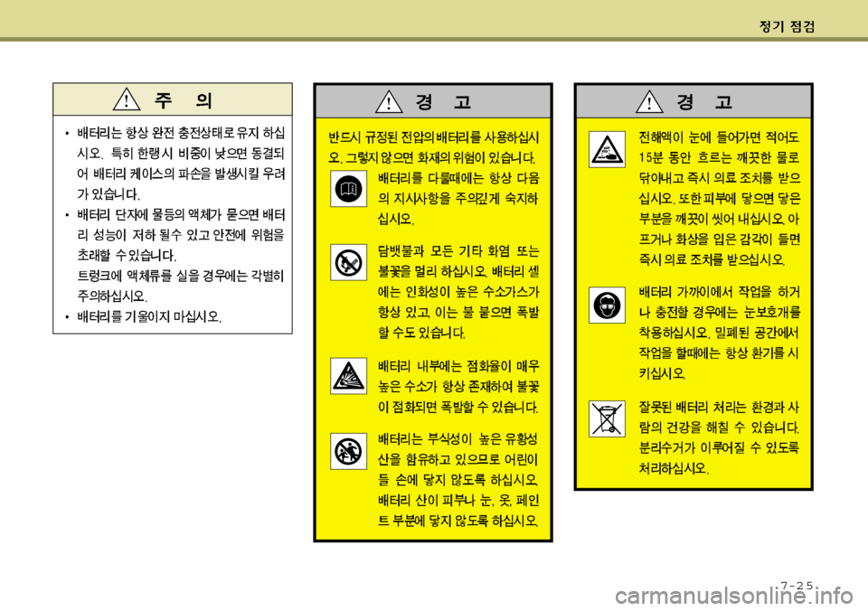Click the right panel 경 고 heading text
This screenshot has height=611, width=868.
704,102
